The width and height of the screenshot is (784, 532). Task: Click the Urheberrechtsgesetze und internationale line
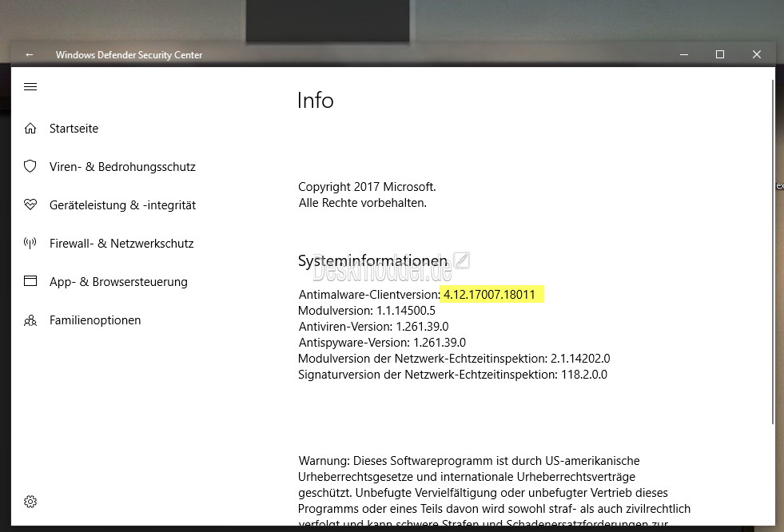click(x=467, y=477)
